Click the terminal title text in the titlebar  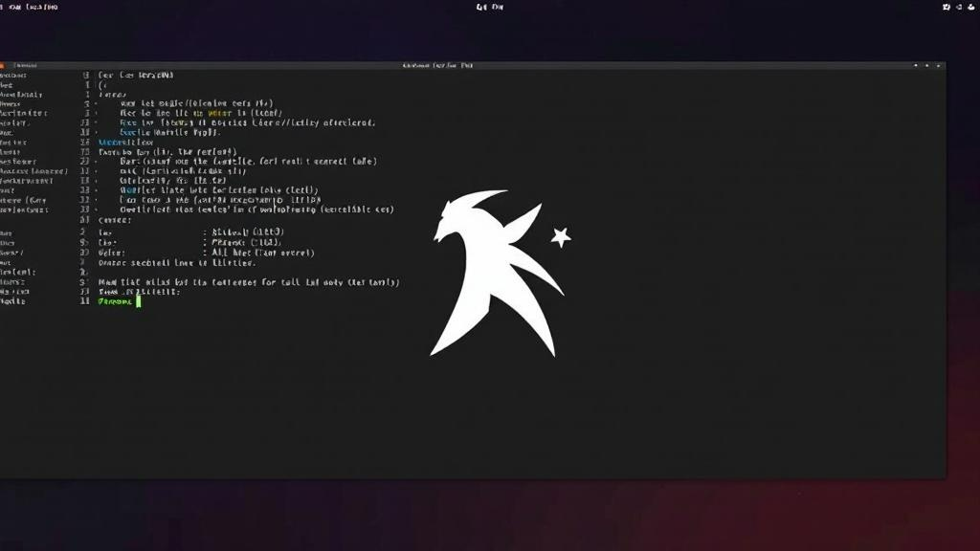click(x=440, y=66)
